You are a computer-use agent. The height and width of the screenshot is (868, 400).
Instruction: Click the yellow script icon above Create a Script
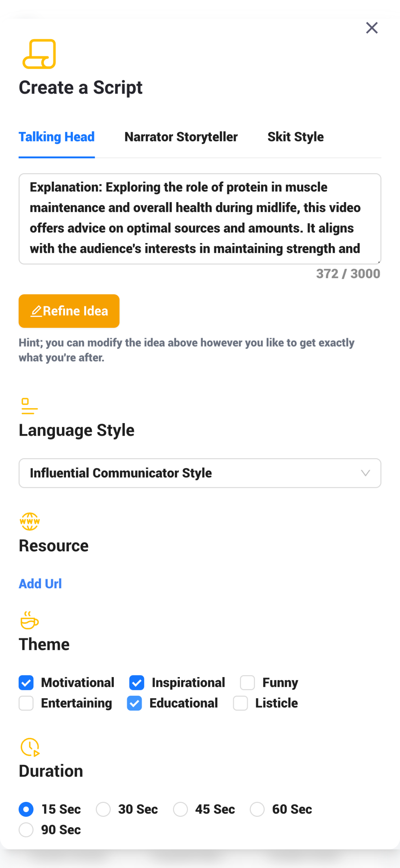pyautogui.click(x=39, y=54)
